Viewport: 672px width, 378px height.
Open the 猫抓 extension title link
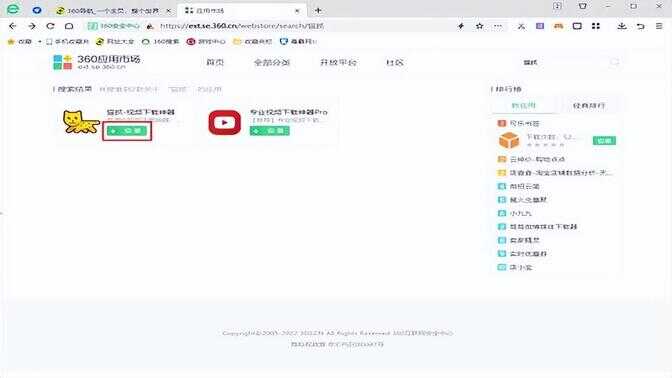click(x=141, y=112)
